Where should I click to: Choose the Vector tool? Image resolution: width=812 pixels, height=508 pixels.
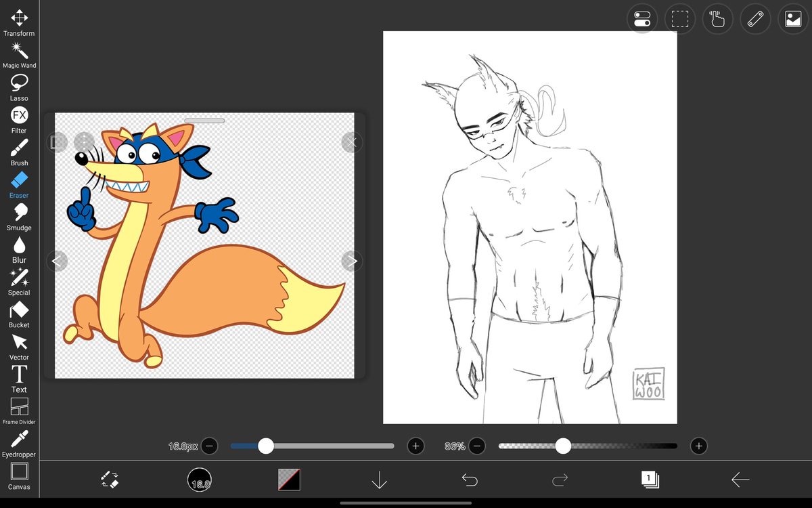tap(19, 347)
